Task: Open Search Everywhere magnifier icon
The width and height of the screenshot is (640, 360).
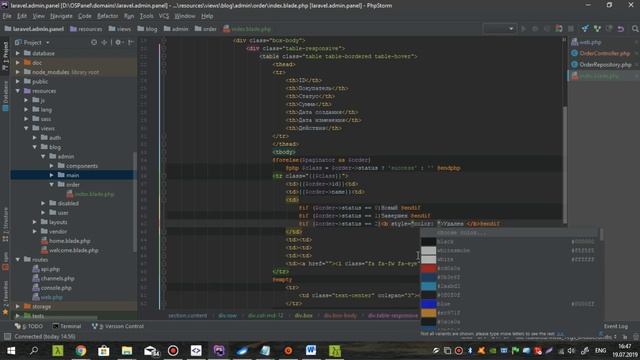Action: [x=635, y=29]
